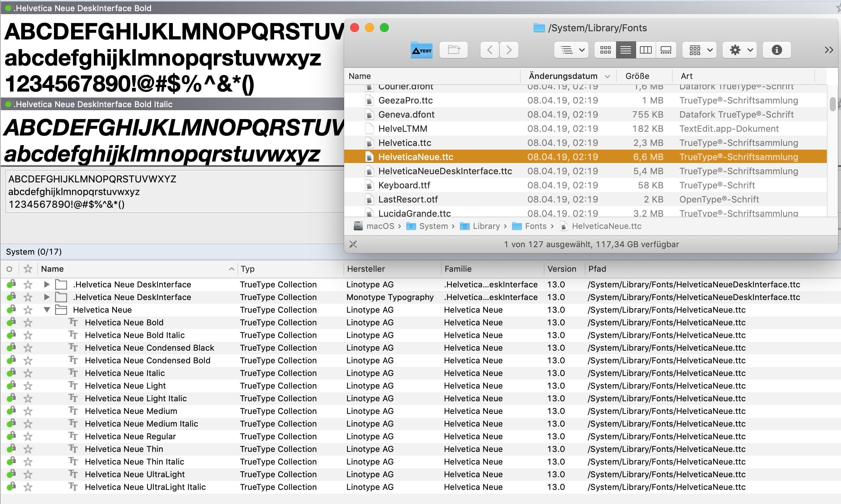Toggle favorite star for Helvetica Neue Light
Image resolution: width=841 pixels, height=504 pixels.
click(x=28, y=386)
